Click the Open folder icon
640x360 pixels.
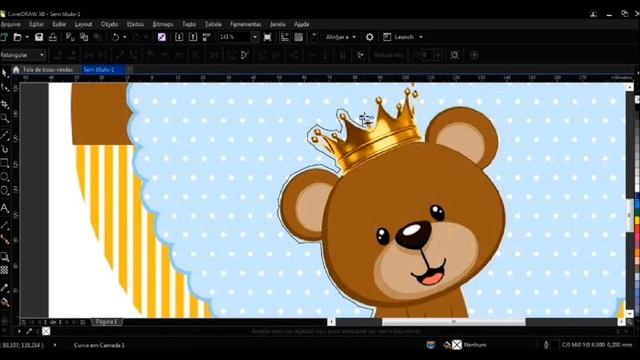click(18, 37)
